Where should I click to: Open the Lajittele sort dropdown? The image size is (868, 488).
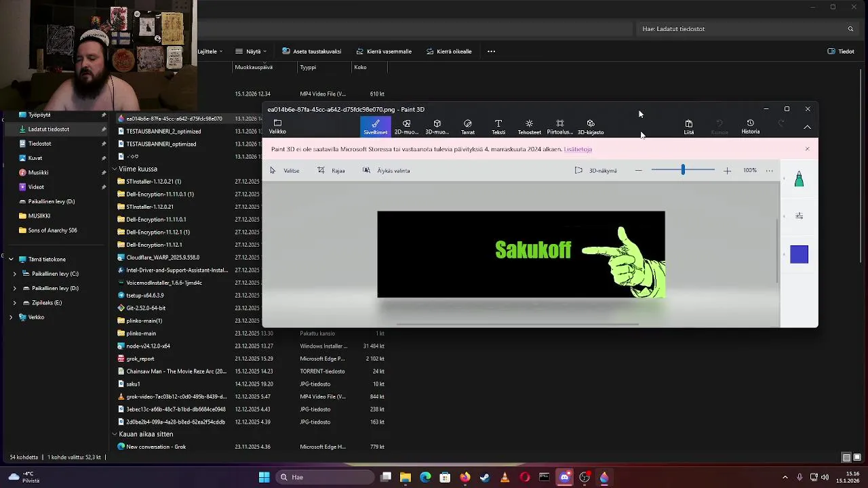210,52
